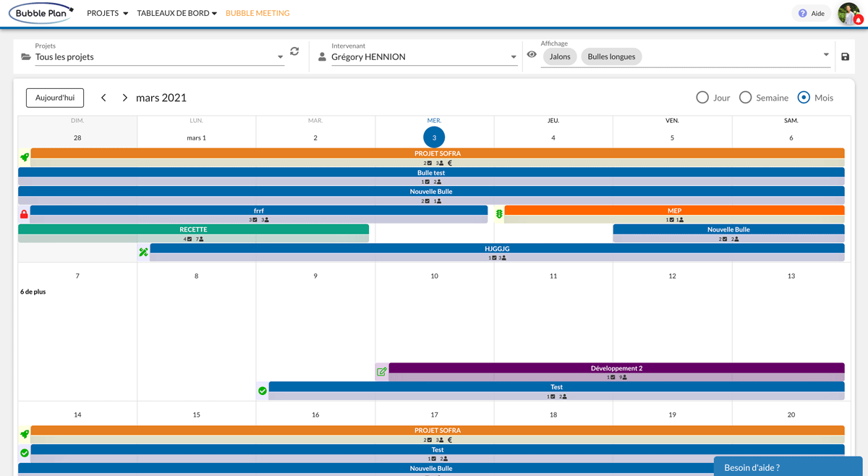The width and height of the screenshot is (868, 476).
Task: Click the rocket icon first week
Action: (25, 156)
